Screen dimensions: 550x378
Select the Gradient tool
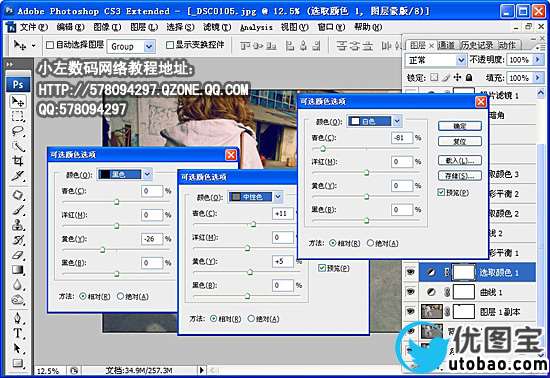pos(18,270)
